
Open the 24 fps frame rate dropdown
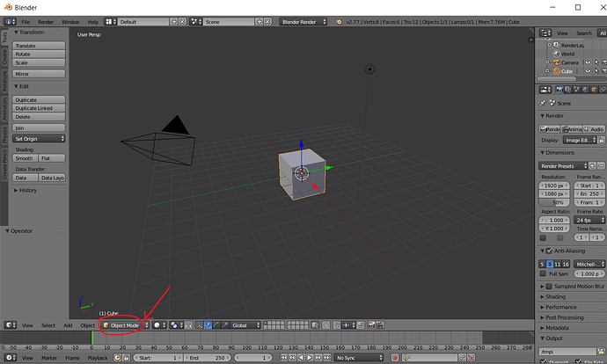click(589, 220)
